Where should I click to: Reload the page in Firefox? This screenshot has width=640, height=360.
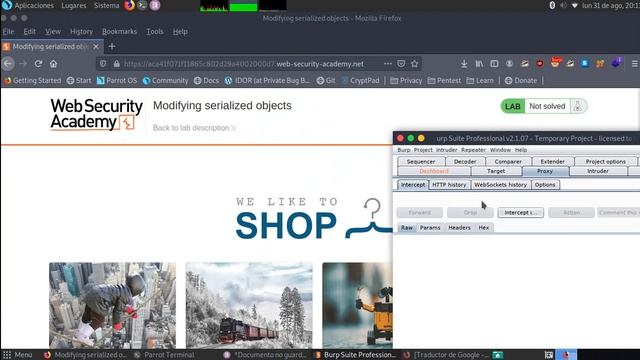click(x=38, y=64)
